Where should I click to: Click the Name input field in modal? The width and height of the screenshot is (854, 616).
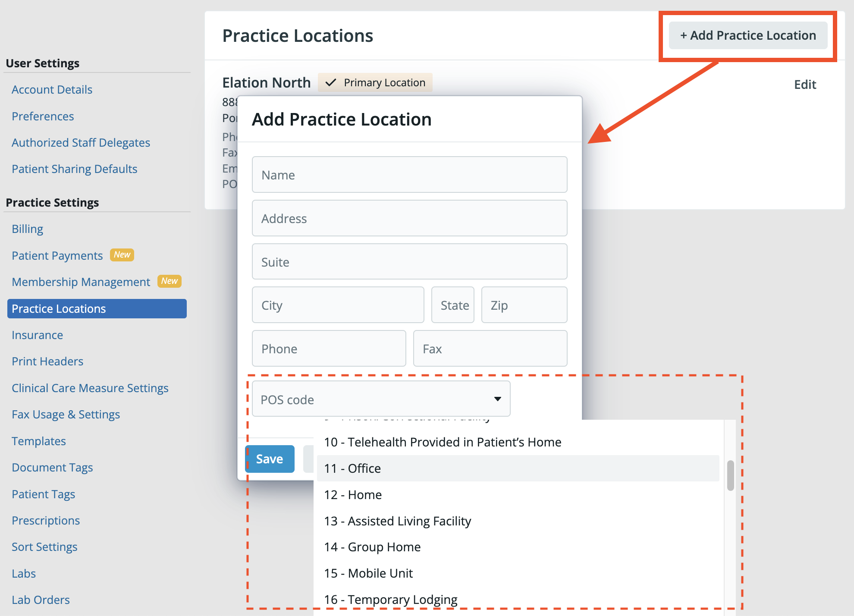click(410, 174)
